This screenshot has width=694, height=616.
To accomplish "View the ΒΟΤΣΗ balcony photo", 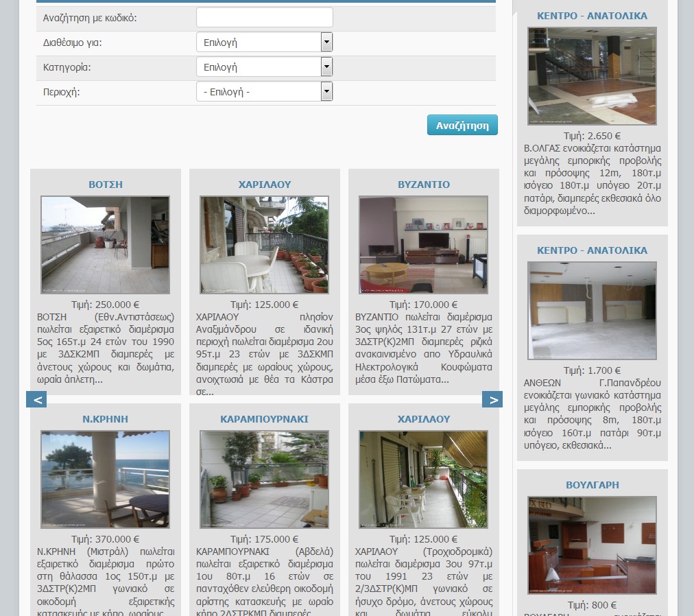I will pyautogui.click(x=106, y=245).
